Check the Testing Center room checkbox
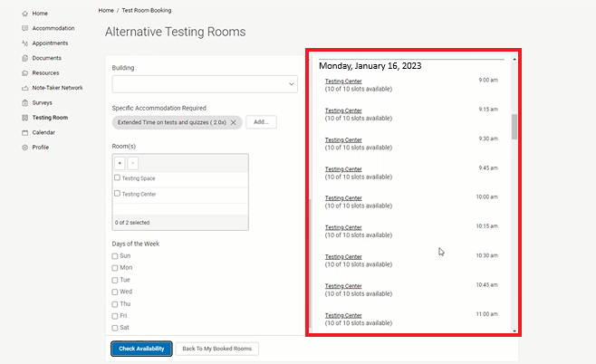The width and height of the screenshot is (596, 364). pyautogui.click(x=117, y=193)
